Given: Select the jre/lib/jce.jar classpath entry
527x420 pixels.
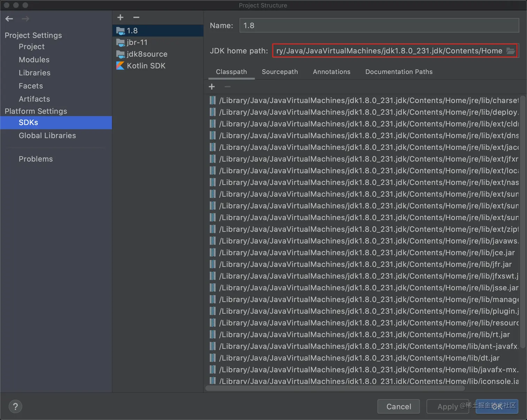Looking at the screenshot, I should [x=362, y=252].
